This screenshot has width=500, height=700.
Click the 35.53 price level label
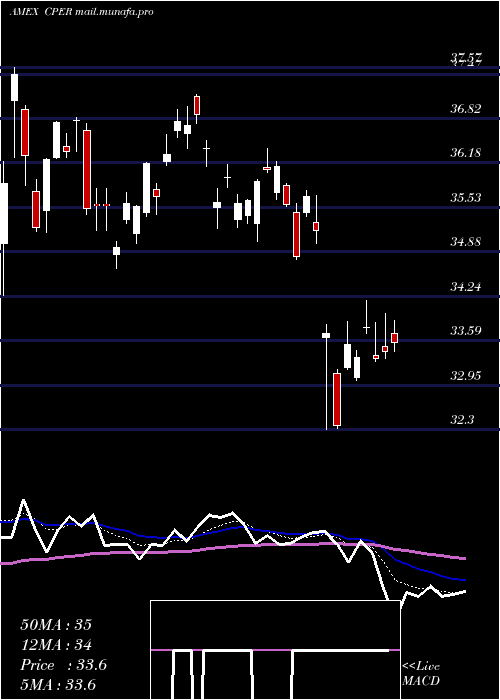pos(466,197)
